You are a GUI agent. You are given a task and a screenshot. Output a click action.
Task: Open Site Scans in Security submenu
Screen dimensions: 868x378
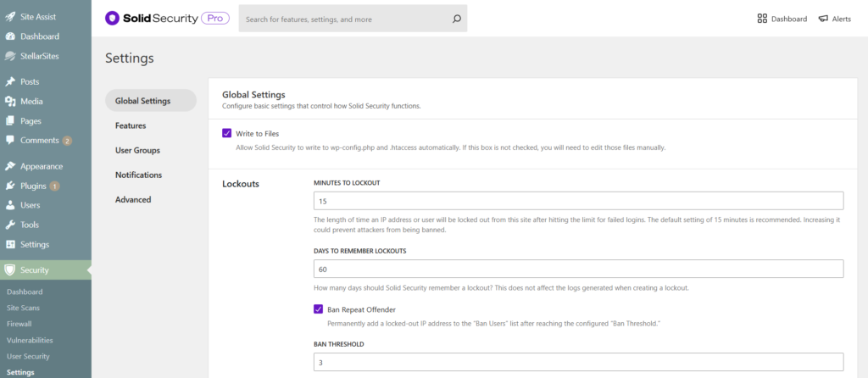(23, 308)
